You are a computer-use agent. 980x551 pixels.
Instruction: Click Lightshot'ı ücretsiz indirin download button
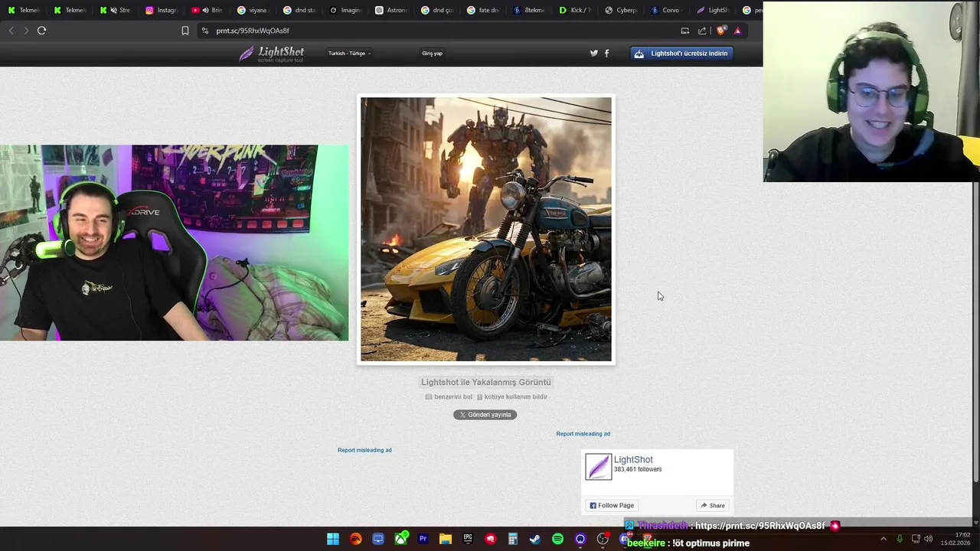coord(681,54)
